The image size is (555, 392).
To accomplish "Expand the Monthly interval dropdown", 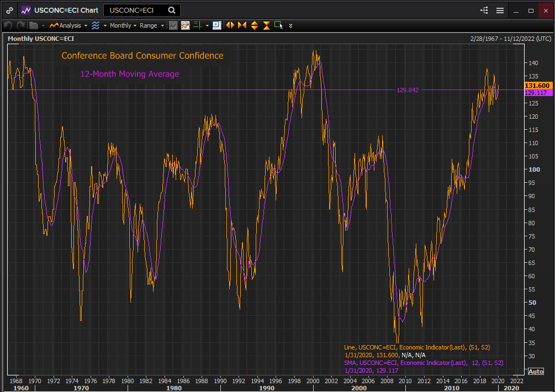I will click(123, 25).
